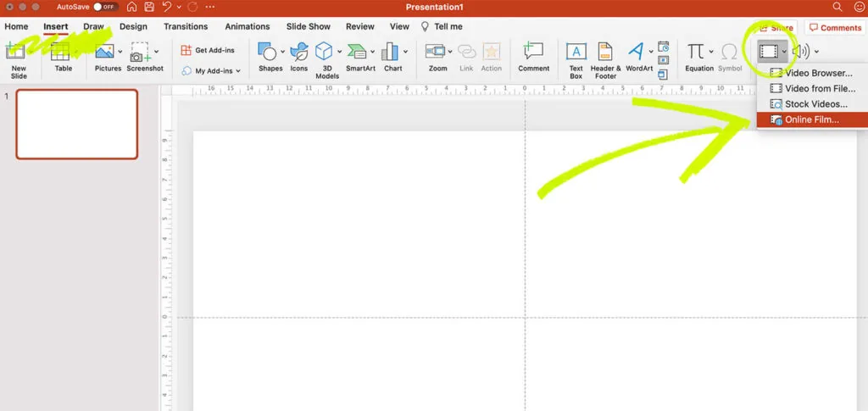Click the Text Box icon

(576, 52)
